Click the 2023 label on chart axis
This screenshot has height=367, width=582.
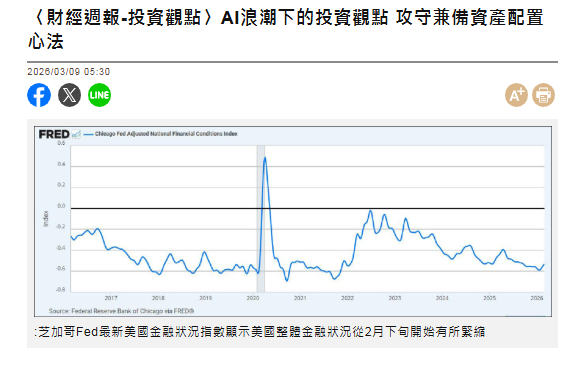point(395,298)
